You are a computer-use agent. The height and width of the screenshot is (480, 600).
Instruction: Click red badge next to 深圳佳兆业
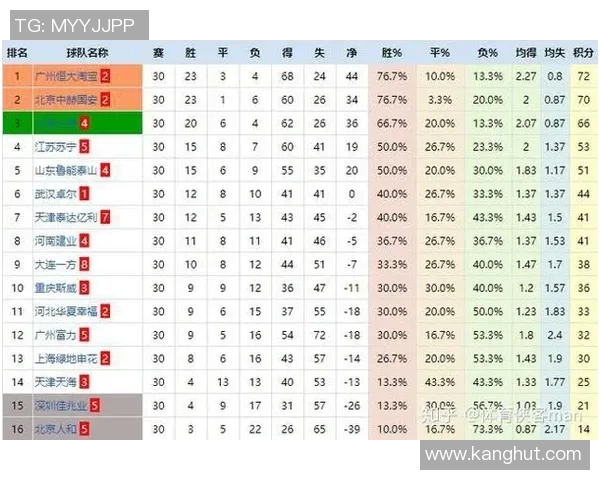[94, 405]
